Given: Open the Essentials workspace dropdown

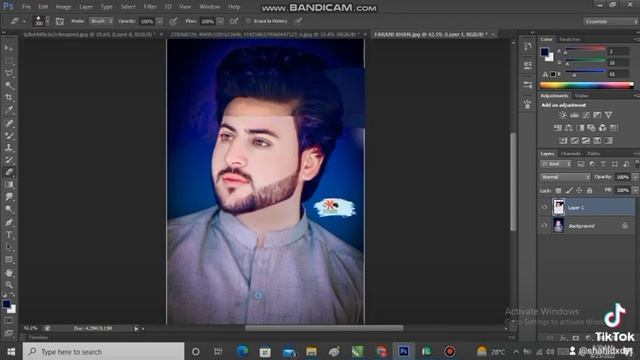Looking at the screenshot, I should (x=611, y=21).
